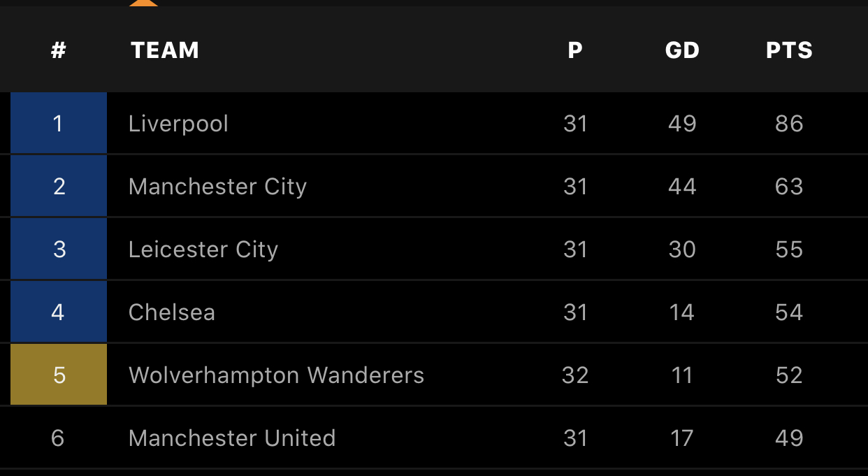Sort by the GD column header
868x476 pixels.
[x=682, y=50]
